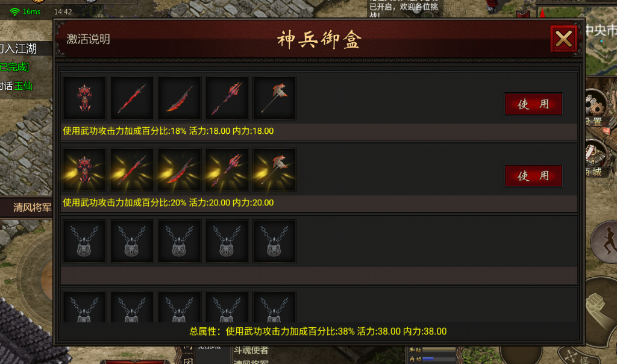Screen dimensions: 617x364
Task: Select the curved red blade in first row
Action: coord(180,98)
